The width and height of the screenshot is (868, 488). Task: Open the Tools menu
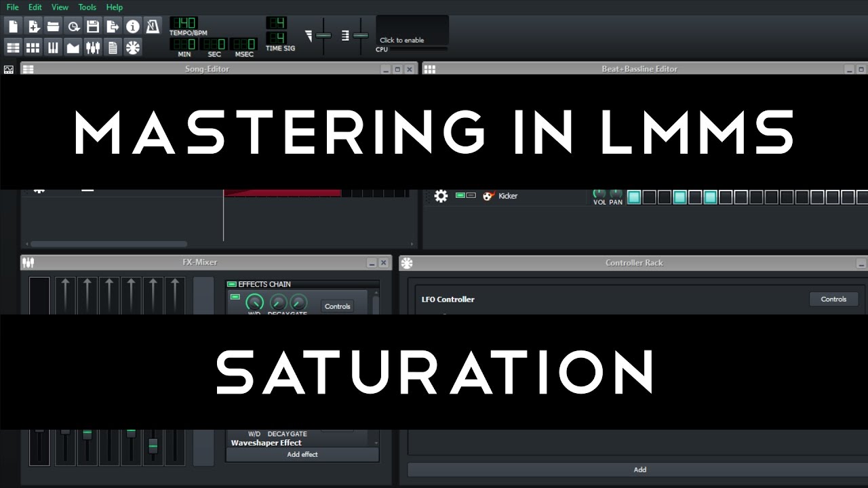click(87, 7)
